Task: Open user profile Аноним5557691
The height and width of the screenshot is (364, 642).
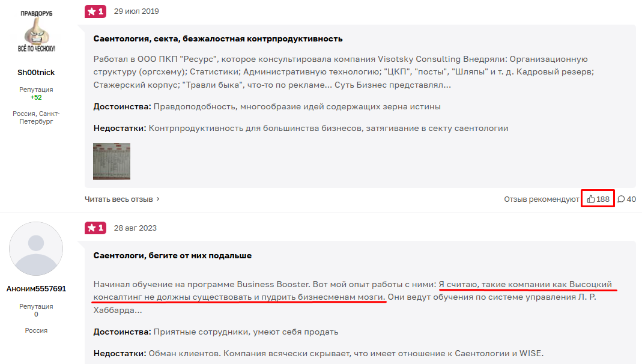Action: tap(36, 289)
